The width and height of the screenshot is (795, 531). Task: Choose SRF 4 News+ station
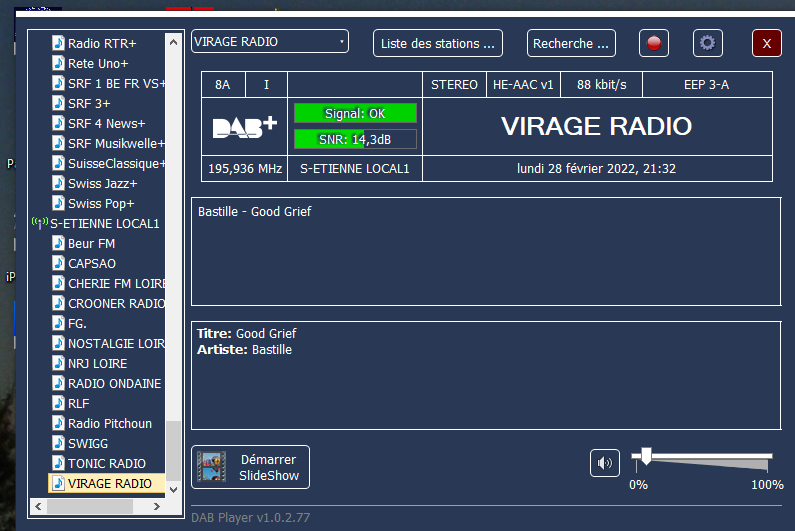coord(106,124)
